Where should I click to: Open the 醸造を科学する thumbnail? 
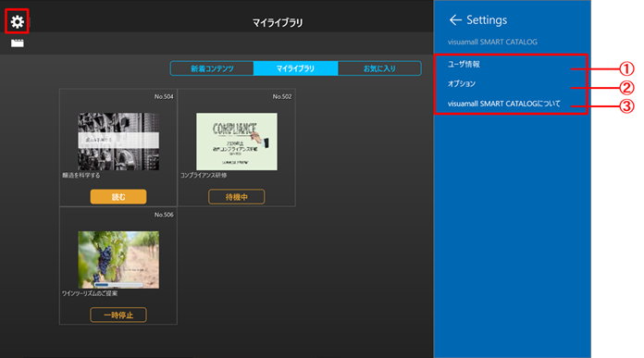click(118, 142)
